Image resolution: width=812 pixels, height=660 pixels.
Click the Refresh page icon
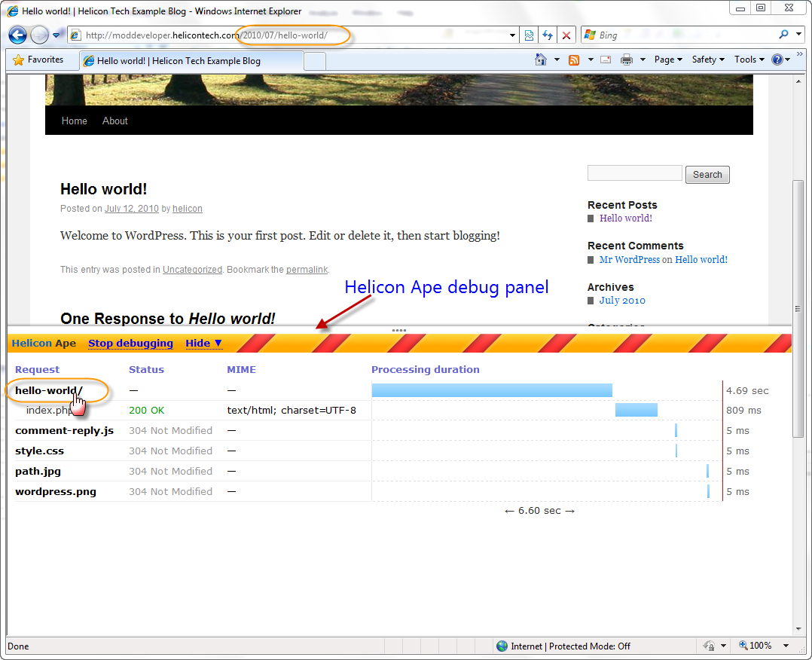548,35
